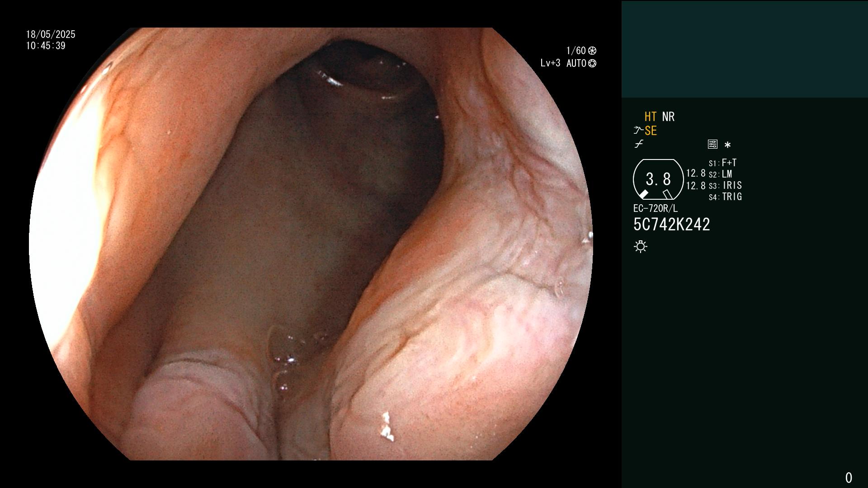Click the S2: LM switch assignment
The image size is (868, 488).
tap(721, 174)
